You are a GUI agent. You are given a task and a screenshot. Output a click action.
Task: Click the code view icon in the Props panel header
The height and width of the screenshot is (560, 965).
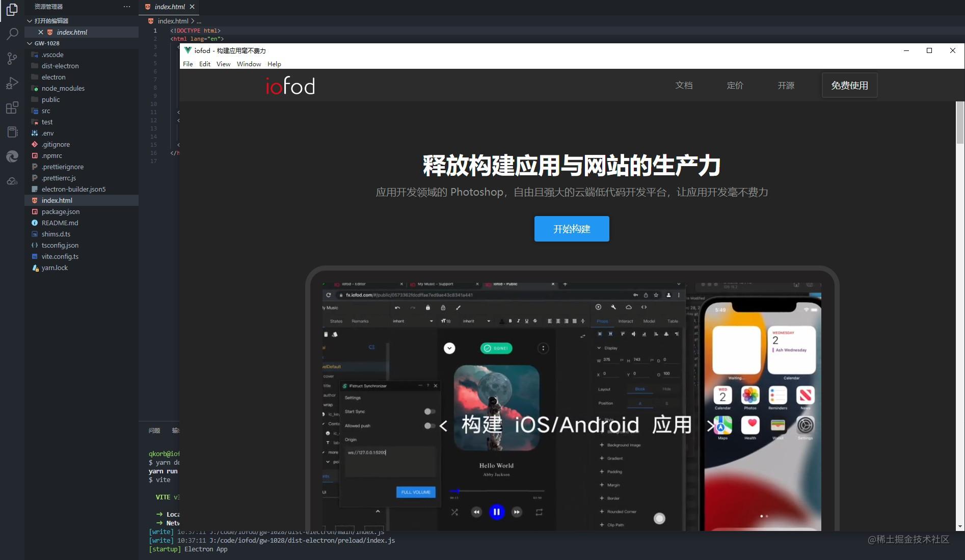644,307
